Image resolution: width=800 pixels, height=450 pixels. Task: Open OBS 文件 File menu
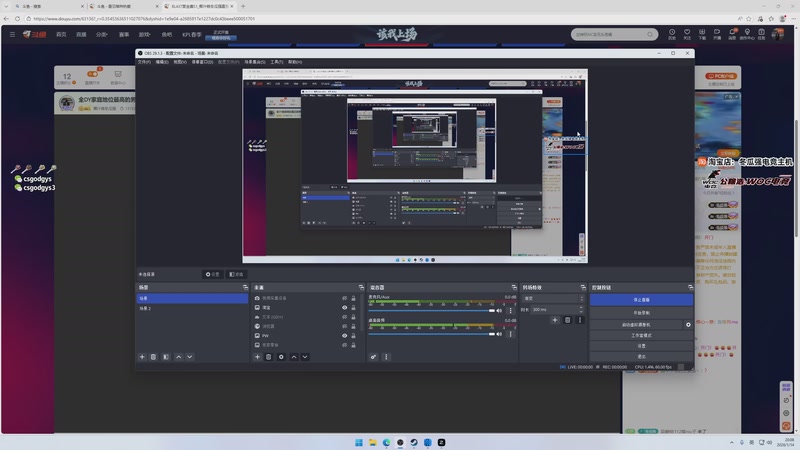coord(144,62)
